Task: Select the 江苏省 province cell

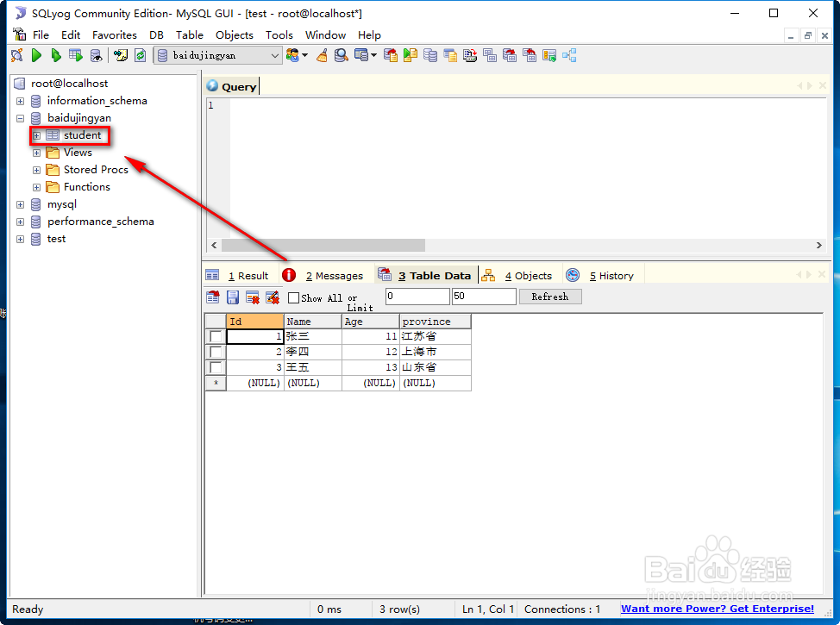Action: 435,336
